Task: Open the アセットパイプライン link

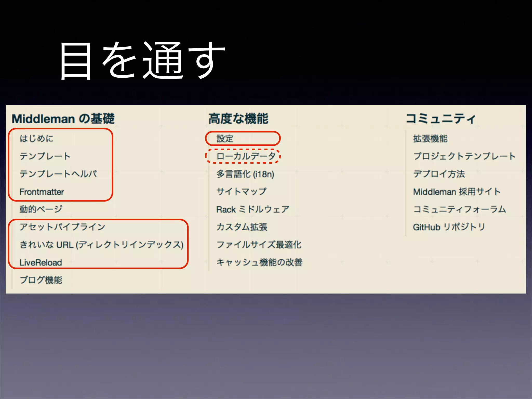Action: [x=62, y=227]
